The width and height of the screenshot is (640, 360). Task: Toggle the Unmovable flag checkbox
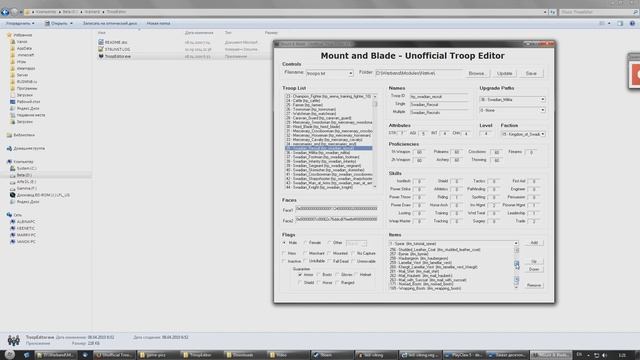[353, 261]
